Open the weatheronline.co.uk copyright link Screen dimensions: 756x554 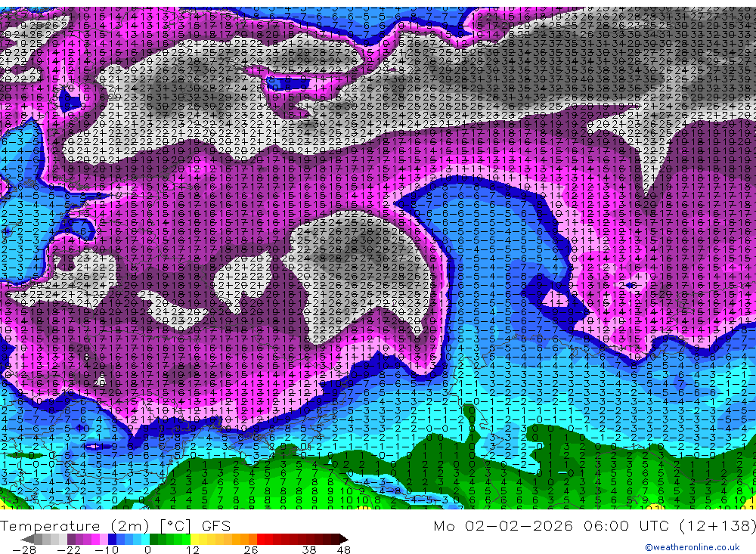[692, 547]
